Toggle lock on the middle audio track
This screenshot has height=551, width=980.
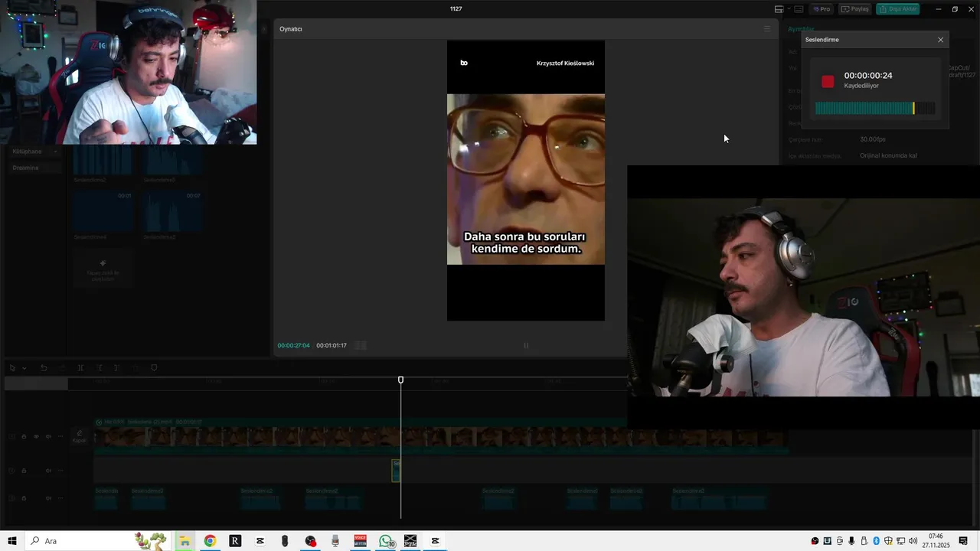[24, 471]
